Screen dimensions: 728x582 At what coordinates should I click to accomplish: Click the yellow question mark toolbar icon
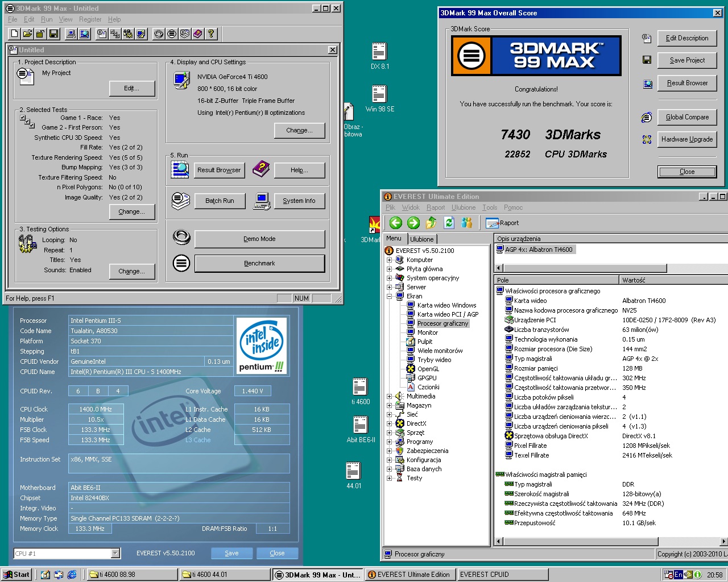[211, 34]
